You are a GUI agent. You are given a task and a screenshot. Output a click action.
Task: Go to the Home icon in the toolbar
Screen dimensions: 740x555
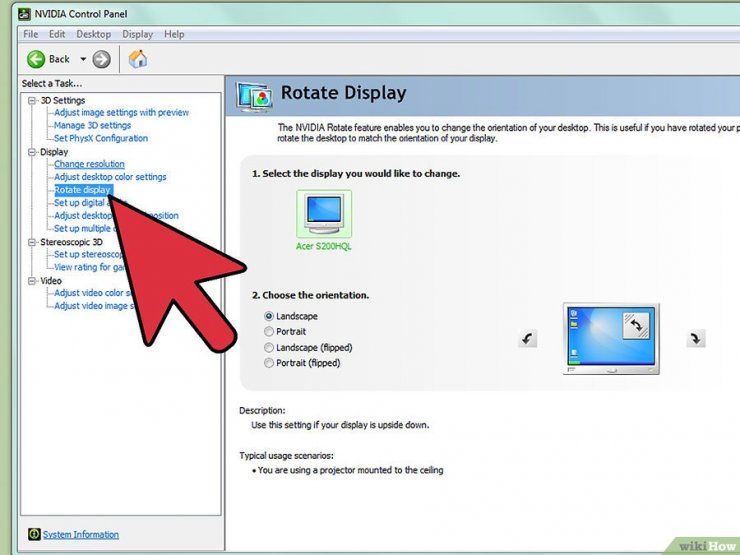(138, 59)
